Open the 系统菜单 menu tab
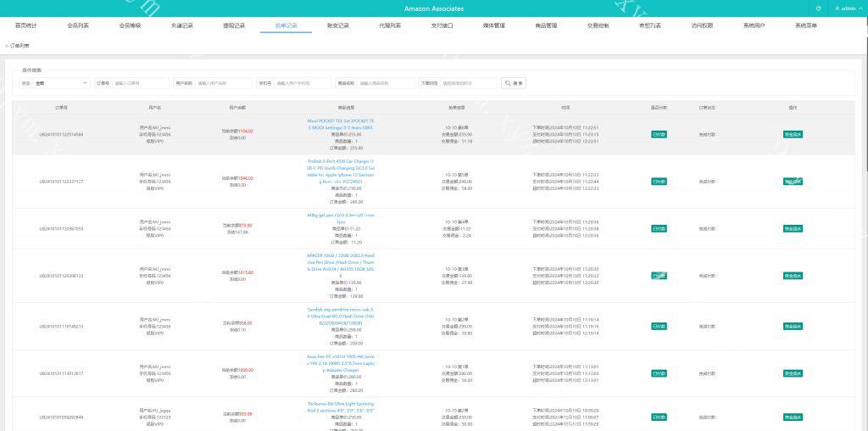The width and height of the screenshot is (868, 431). pos(807,25)
